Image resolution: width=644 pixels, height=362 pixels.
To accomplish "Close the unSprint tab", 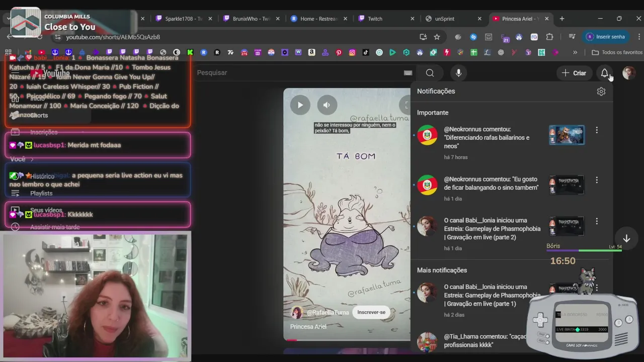I will tap(480, 19).
